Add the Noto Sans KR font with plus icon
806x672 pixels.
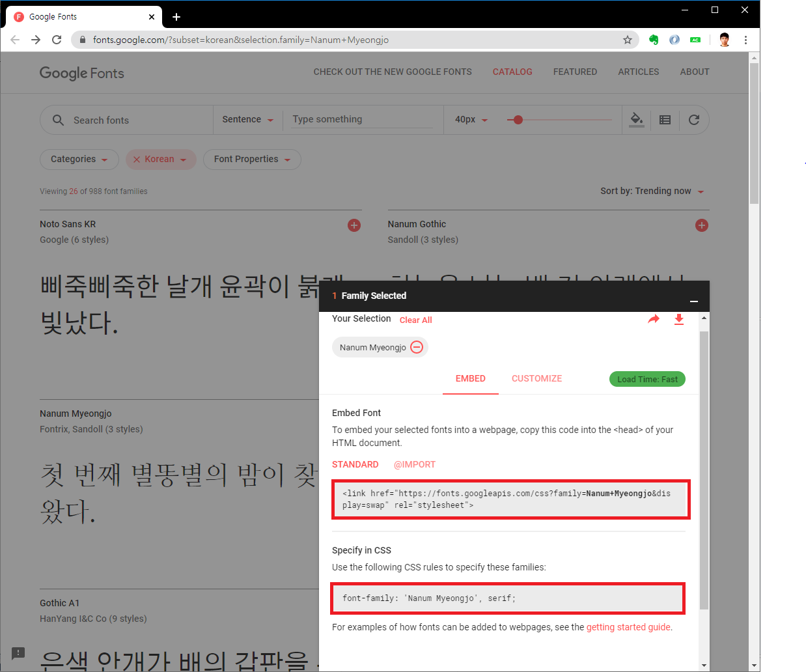tap(354, 225)
